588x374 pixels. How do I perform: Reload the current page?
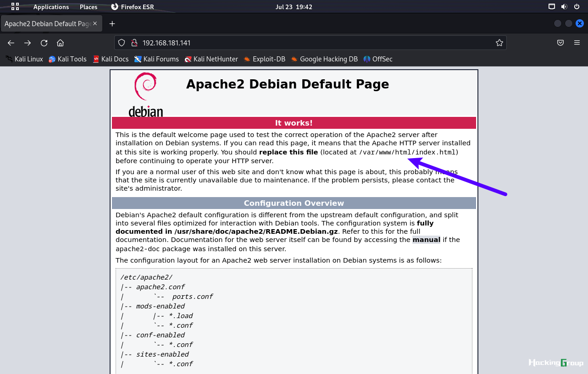coord(44,43)
